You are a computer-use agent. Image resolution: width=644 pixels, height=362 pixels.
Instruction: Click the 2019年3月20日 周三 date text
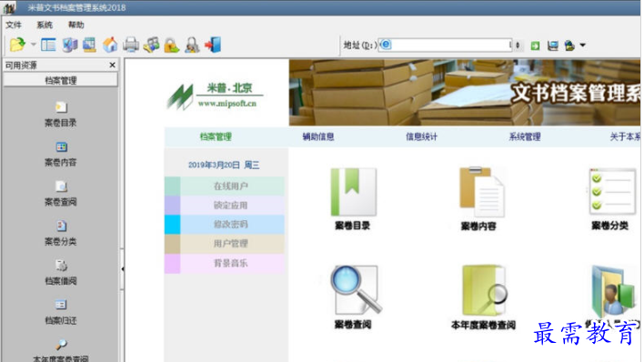pyautogui.click(x=224, y=166)
